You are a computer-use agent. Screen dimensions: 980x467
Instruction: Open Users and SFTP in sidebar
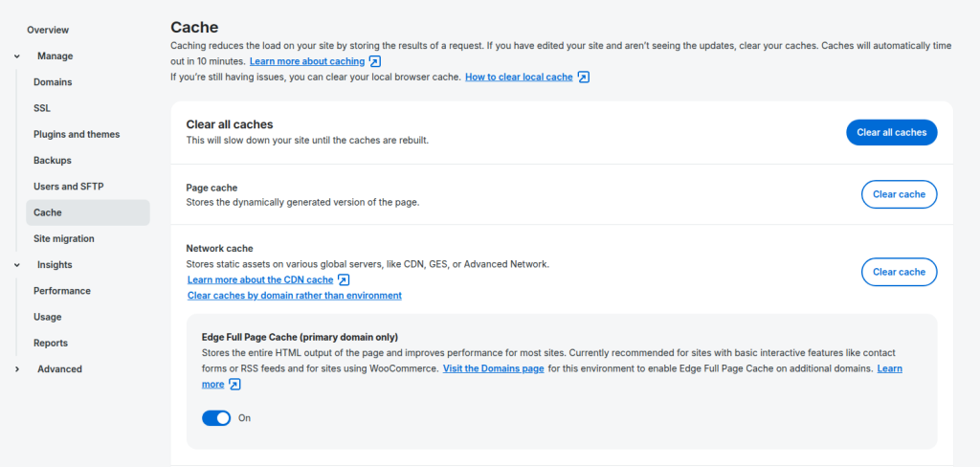pyautogui.click(x=69, y=187)
